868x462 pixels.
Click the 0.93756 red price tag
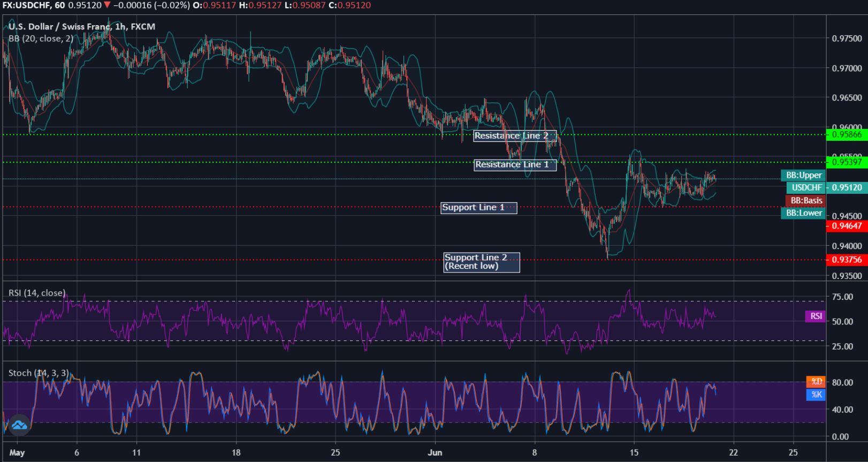tap(847, 260)
